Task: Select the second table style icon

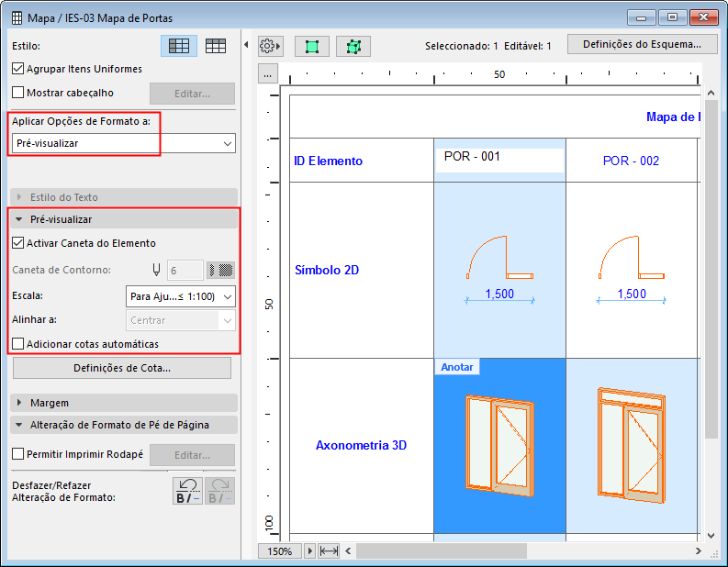Action: 216,46
